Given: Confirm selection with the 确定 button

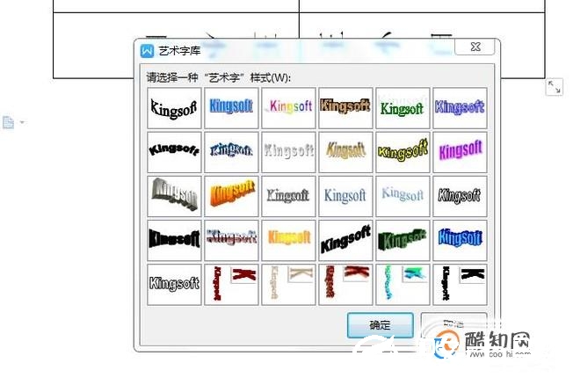Looking at the screenshot, I should point(381,325).
